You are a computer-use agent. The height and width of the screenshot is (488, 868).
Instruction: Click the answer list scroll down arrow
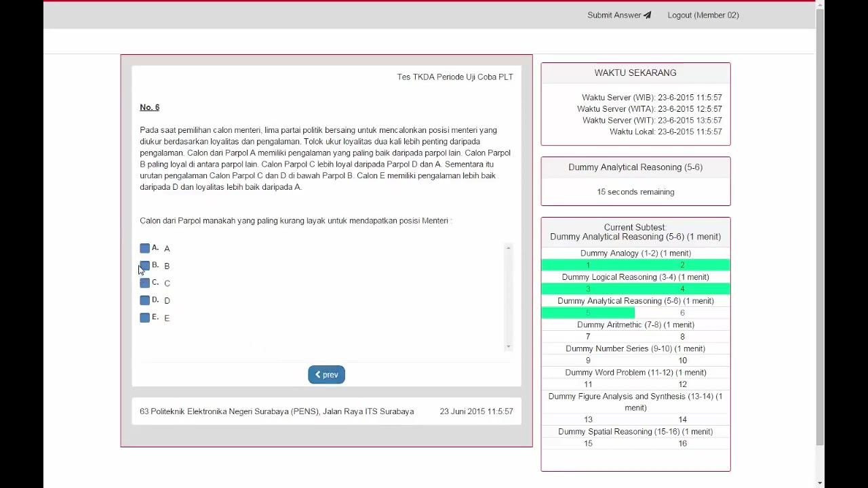pyautogui.click(x=508, y=346)
